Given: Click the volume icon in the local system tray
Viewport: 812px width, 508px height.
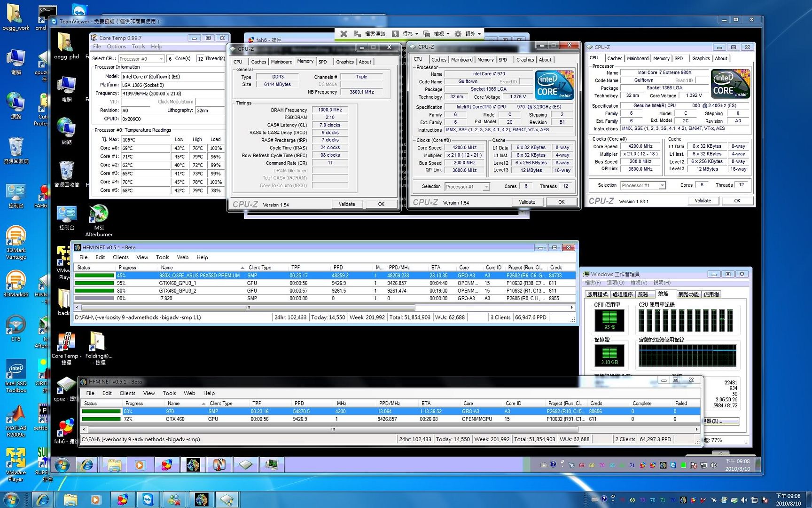Looking at the screenshot, I should click(x=744, y=500).
